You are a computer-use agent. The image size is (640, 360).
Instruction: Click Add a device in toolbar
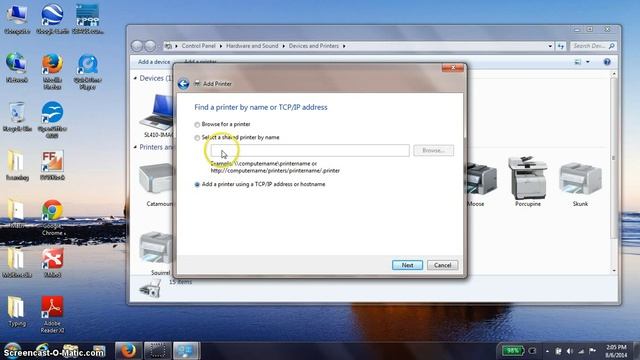point(154,62)
